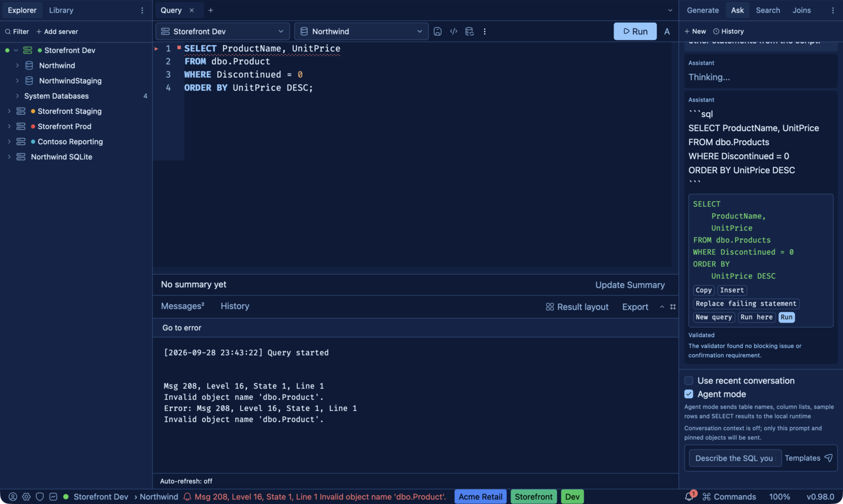The height and width of the screenshot is (504, 843).
Task: Click New query on suggested SQL
Action: (x=714, y=317)
